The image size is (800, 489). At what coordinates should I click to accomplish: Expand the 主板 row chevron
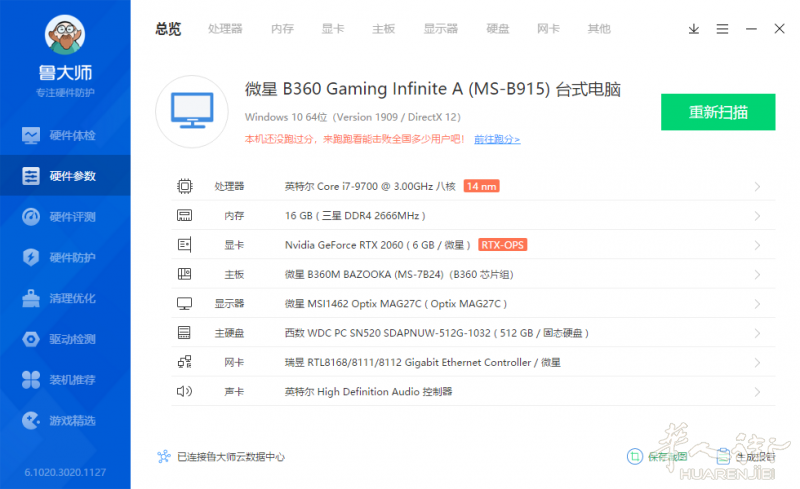click(757, 275)
